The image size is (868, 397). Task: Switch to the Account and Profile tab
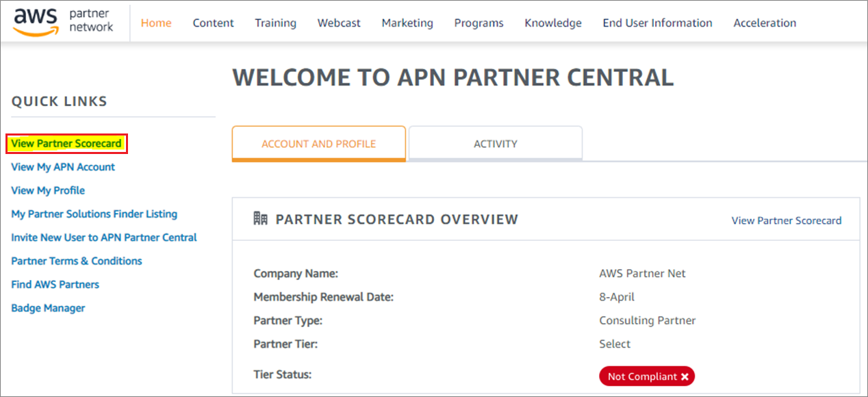coord(319,144)
